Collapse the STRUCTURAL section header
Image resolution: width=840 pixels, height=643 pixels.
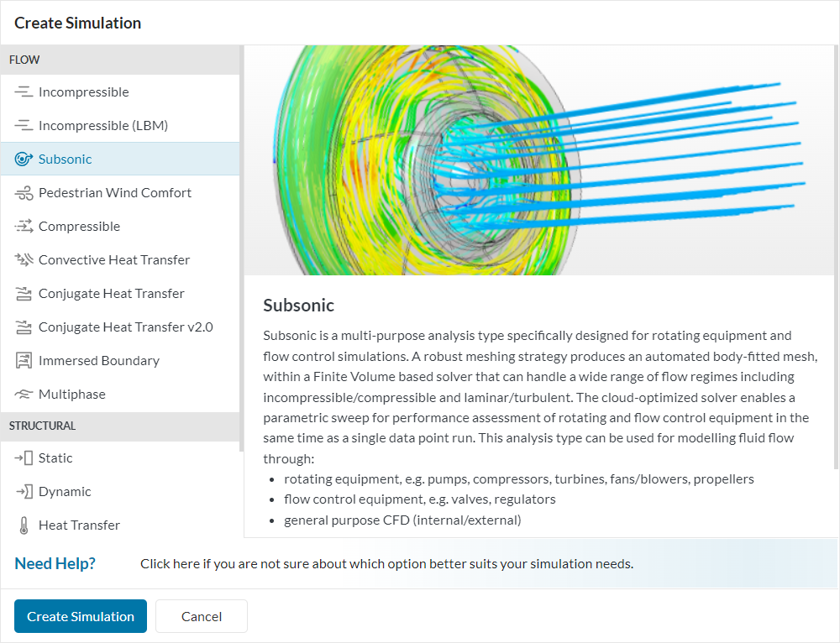42,426
